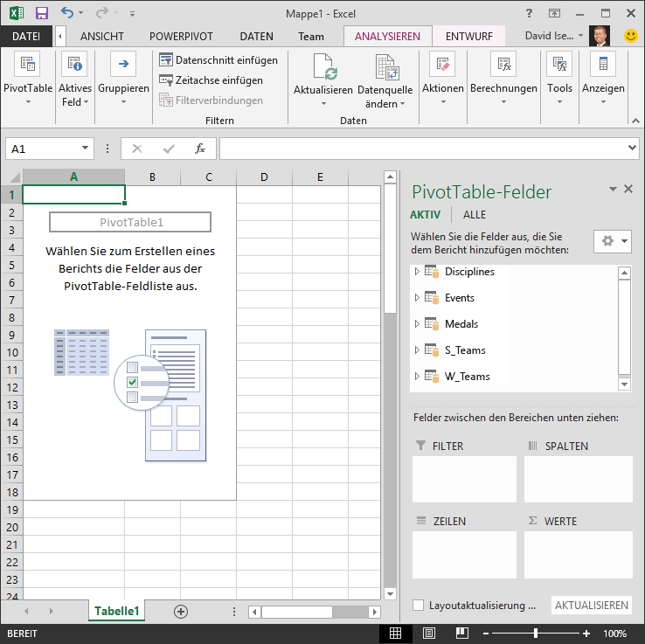This screenshot has width=645, height=644.
Task: Click the zoom slider handle
Action: coord(535,634)
